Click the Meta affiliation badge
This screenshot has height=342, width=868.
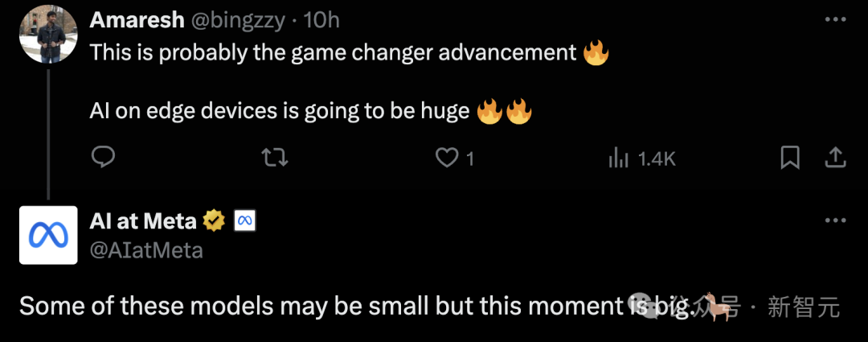coord(244,222)
